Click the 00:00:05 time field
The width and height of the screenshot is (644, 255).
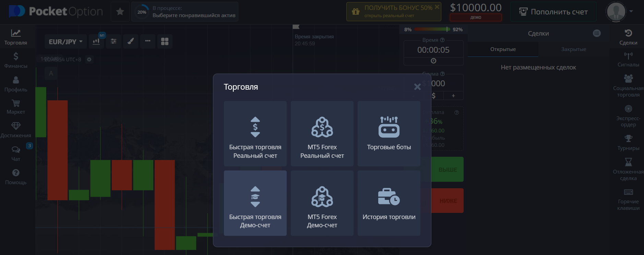[433, 50]
